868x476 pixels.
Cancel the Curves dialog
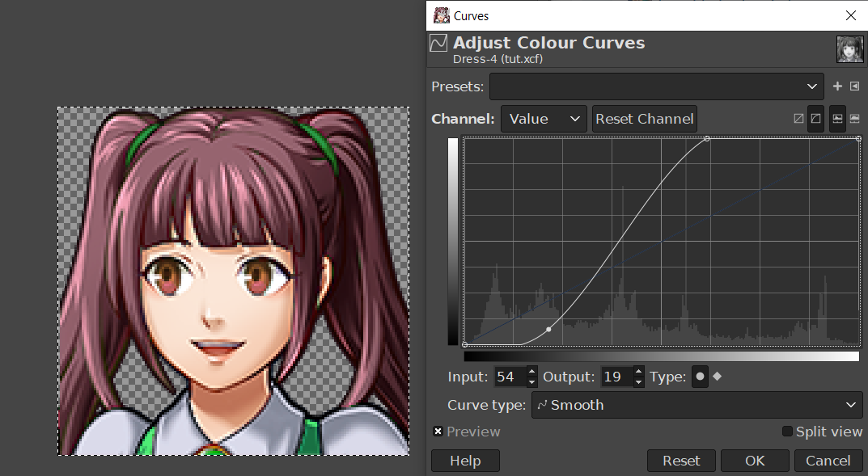(x=828, y=461)
